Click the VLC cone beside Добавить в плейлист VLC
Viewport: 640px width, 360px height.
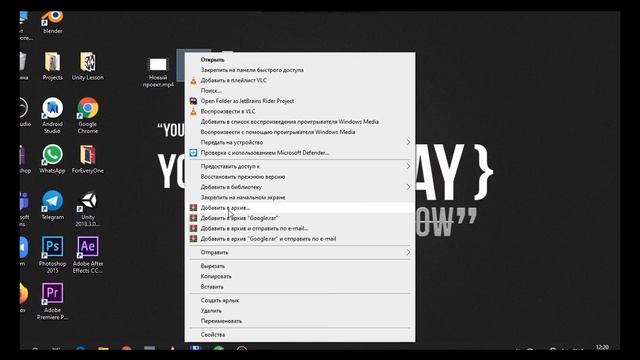click(193, 80)
